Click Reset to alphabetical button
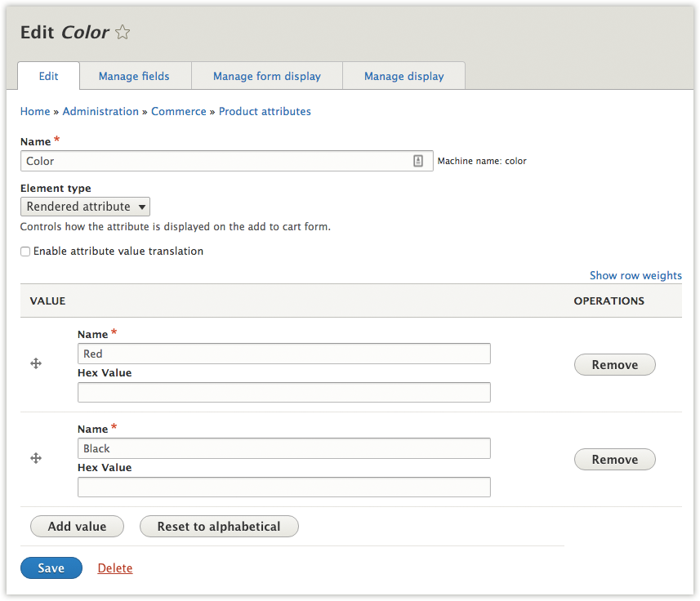 [x=219, y=527]
